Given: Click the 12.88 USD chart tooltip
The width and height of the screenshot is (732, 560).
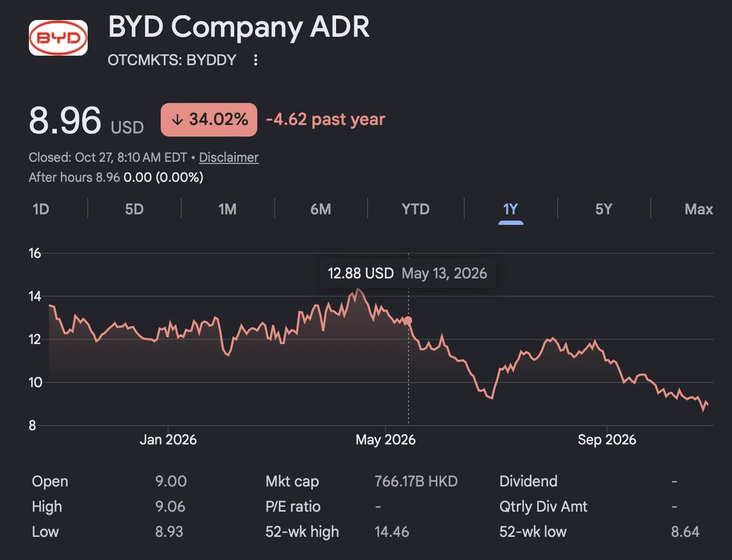Looking at the screenshot, I should click(408, 273).
